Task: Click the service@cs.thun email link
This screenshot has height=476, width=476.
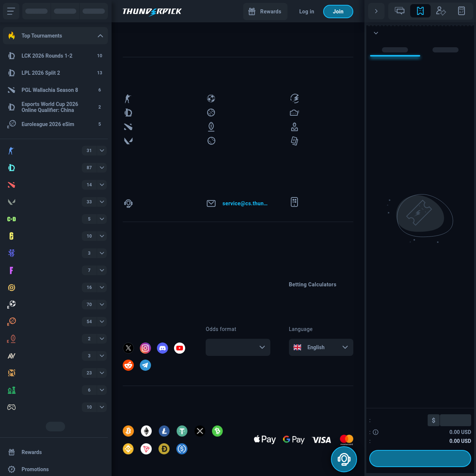Action: pos(245,203)
